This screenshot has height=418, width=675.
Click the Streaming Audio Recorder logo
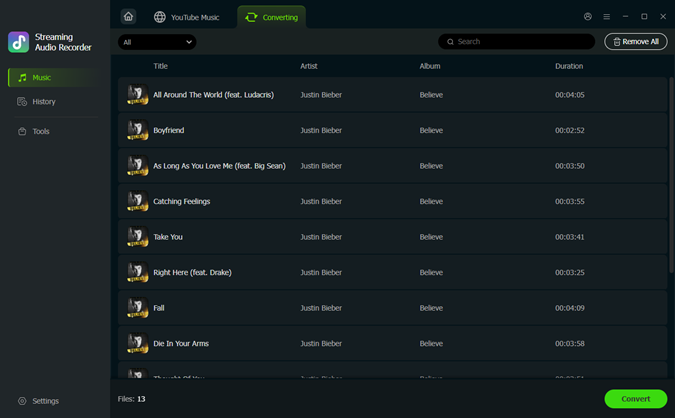(19, 42)
